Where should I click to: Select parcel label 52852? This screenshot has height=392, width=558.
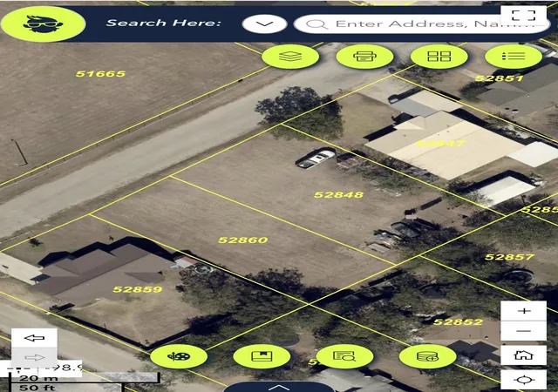coord(459,322)
